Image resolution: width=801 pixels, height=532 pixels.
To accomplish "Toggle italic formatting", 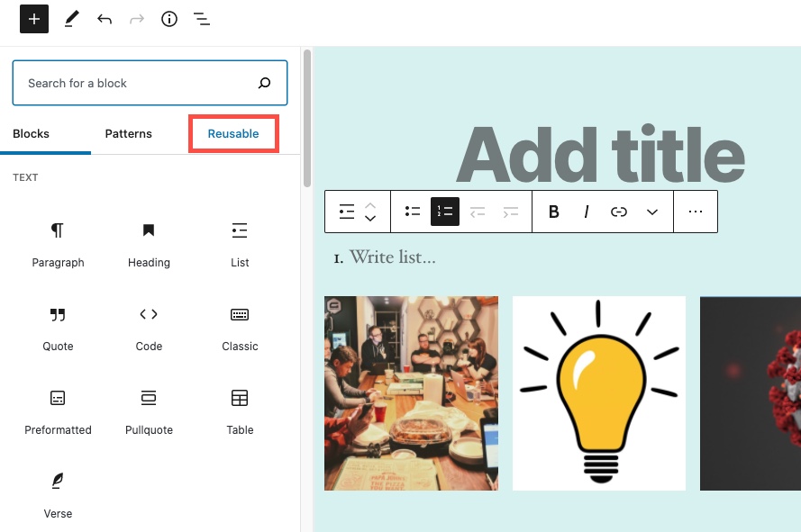I will coord(586,212).
